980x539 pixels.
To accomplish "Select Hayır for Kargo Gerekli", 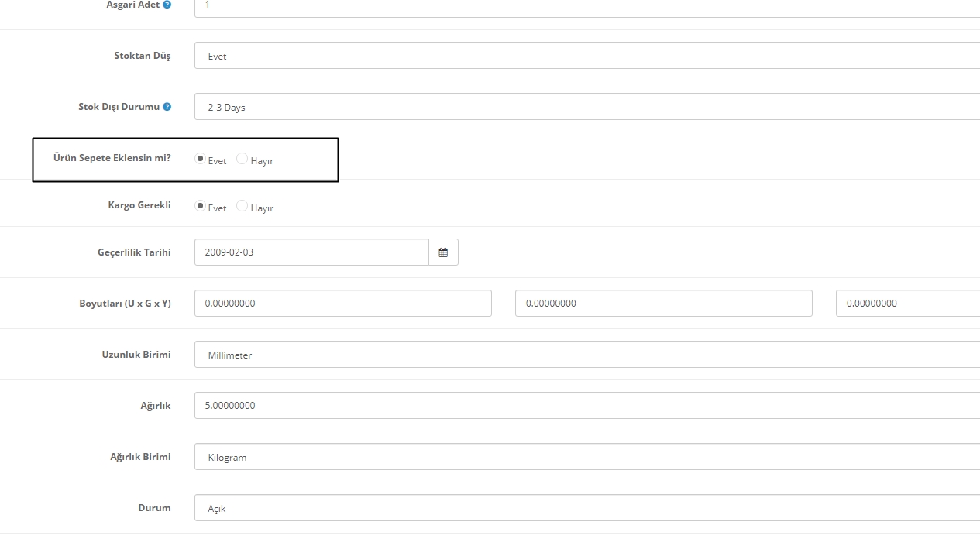I will click(242, 206).
